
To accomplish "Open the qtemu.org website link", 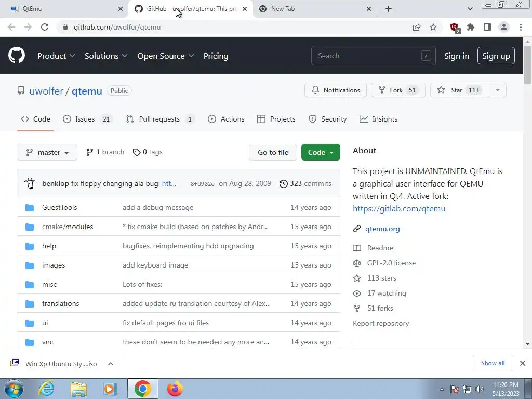I will click(382, 229).
